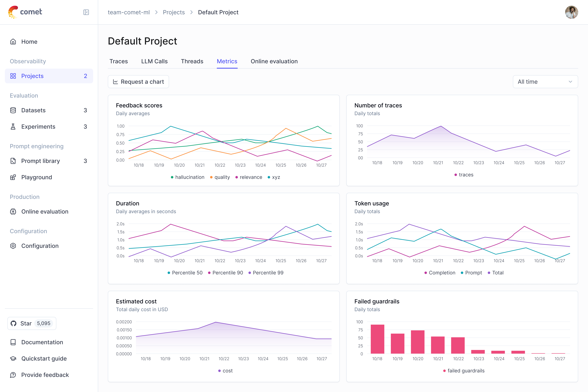Click the Experiments flask icon
The height and width of the screenshot is (392, 588).
[13, 126]
